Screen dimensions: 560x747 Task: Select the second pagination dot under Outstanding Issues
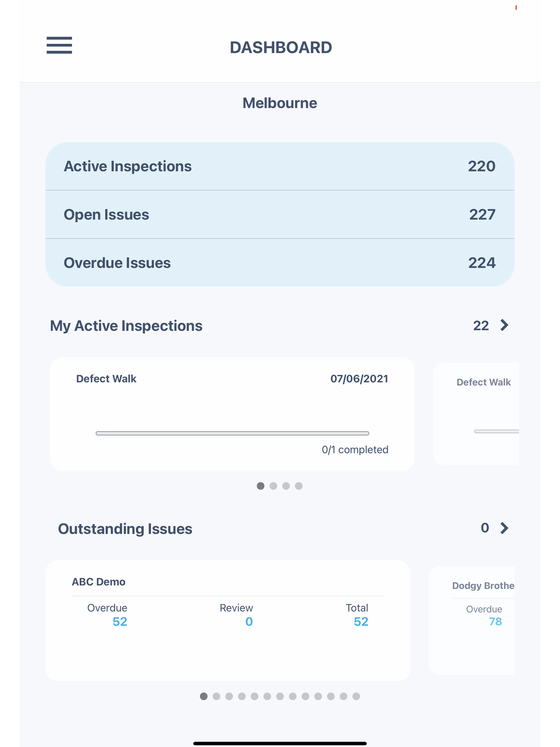coord(216,696)
